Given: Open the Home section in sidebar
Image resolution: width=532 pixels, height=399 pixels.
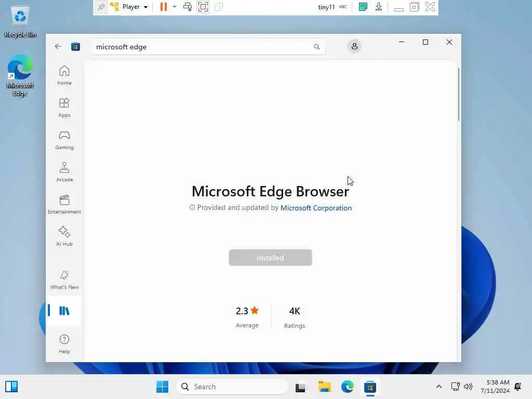Looking at the screenshot, I should 64,75.
